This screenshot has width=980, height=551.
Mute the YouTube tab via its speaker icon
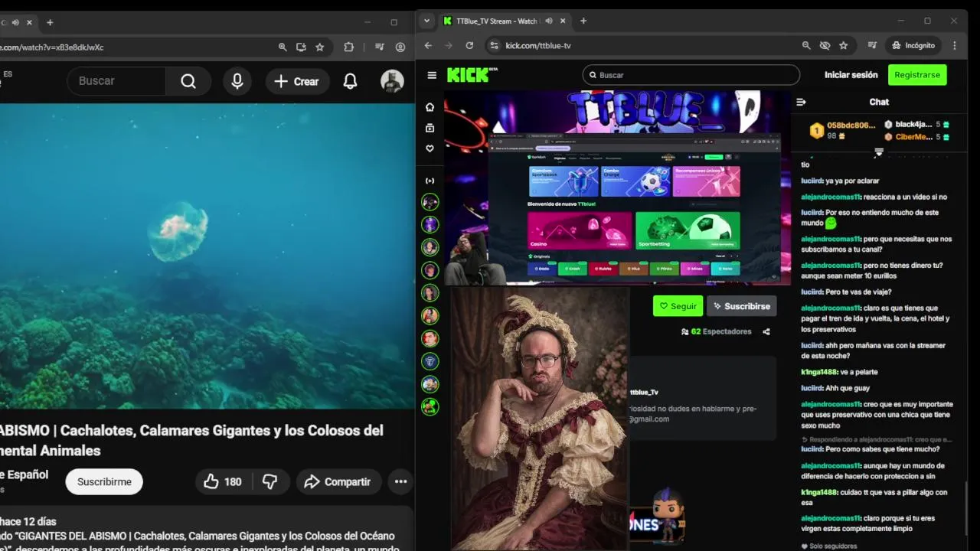tap(16, 22)
